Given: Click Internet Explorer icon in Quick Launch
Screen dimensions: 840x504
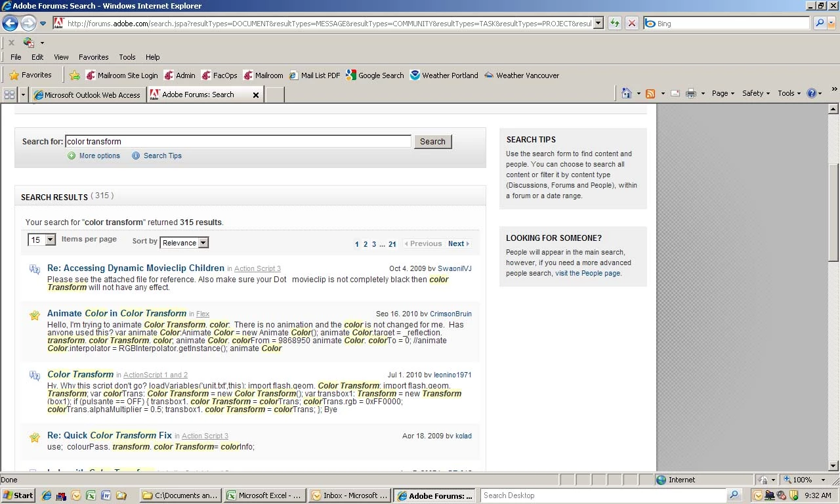Looking at the screenshot, I should click(x=46, y=495).
